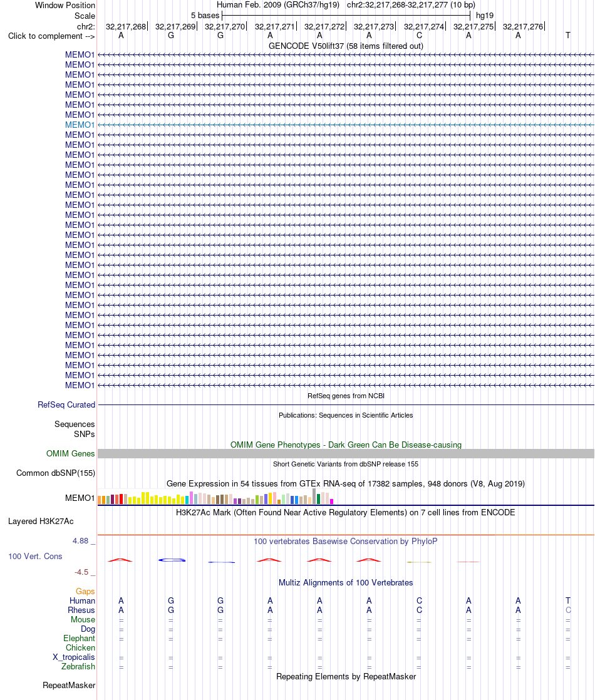Open GENCODE V50lift37 track title
Image resolution: width=595 pixels, height=700 pixels.
[x=346, y=46]
